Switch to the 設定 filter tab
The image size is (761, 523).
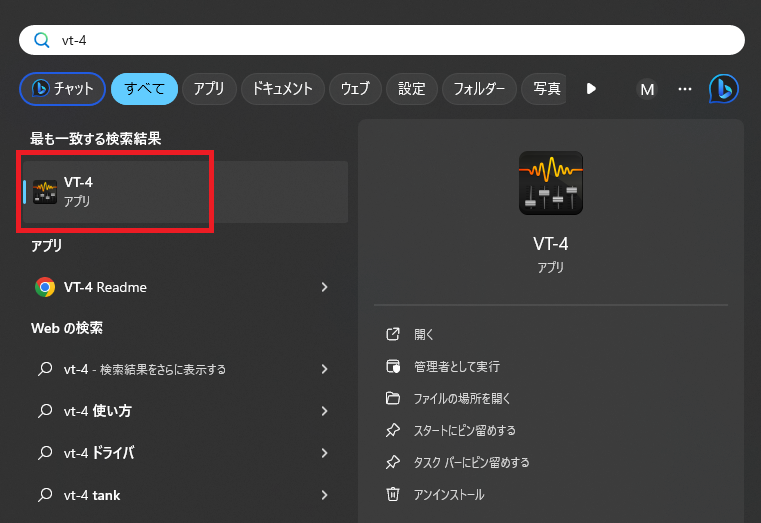(412, 89)
